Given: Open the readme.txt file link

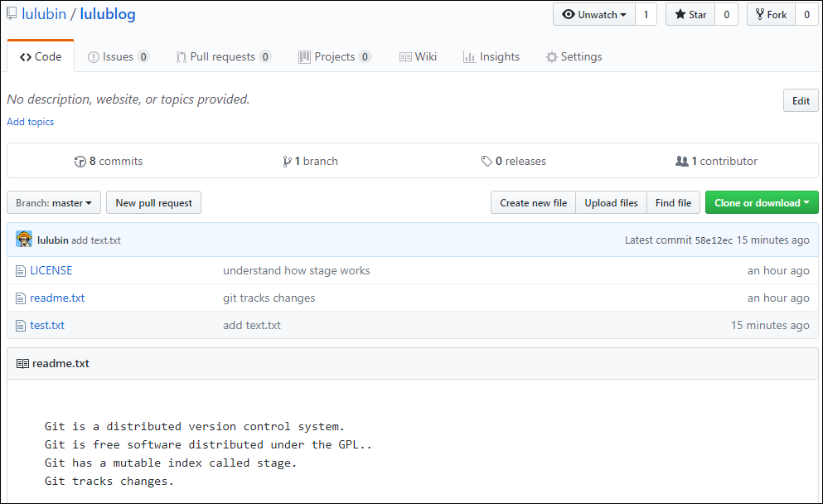Looking at the screenshot, I should point(57,298).
